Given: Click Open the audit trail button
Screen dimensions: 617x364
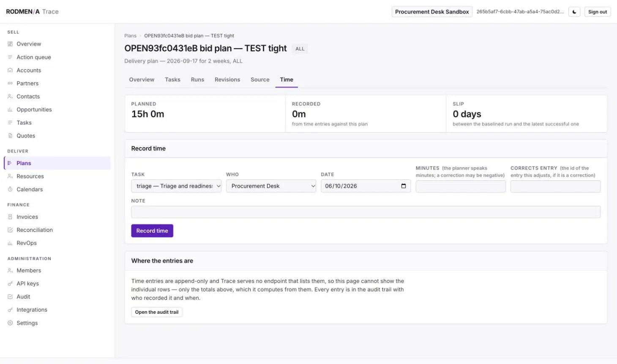Looking at the screenshot, I should (157, 312).
